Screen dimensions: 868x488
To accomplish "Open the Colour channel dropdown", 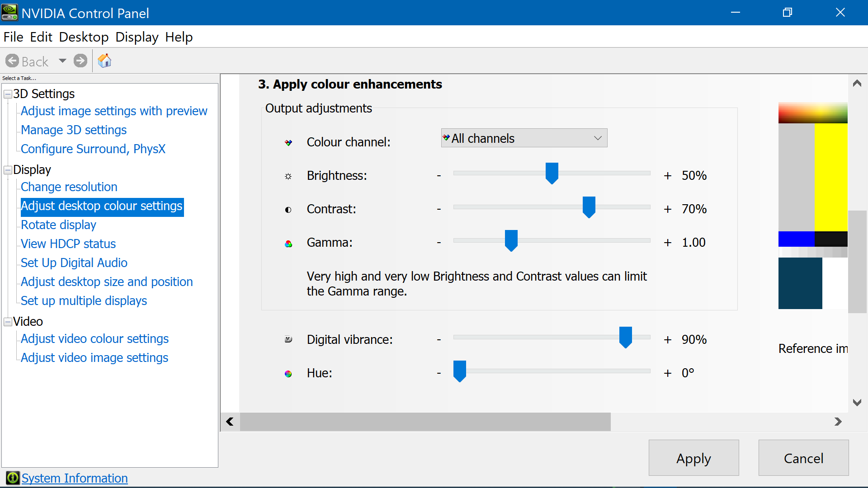I will click(524, 138).
